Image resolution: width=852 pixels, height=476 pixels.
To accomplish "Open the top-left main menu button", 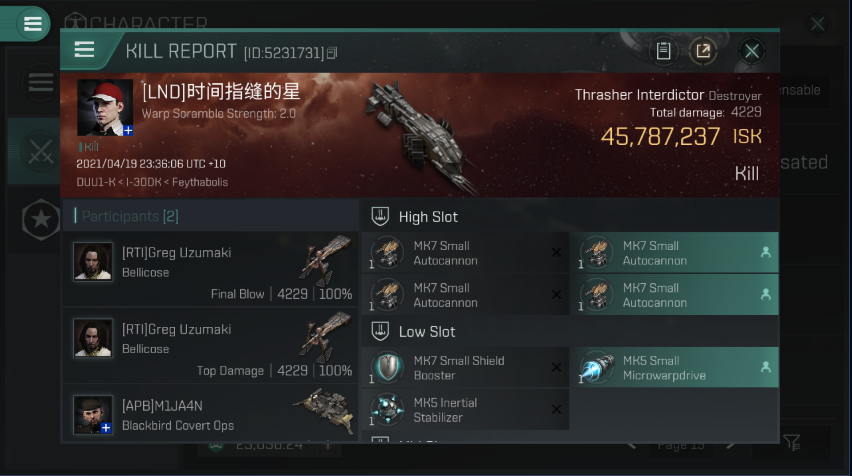I will click(x=32, y=23).
